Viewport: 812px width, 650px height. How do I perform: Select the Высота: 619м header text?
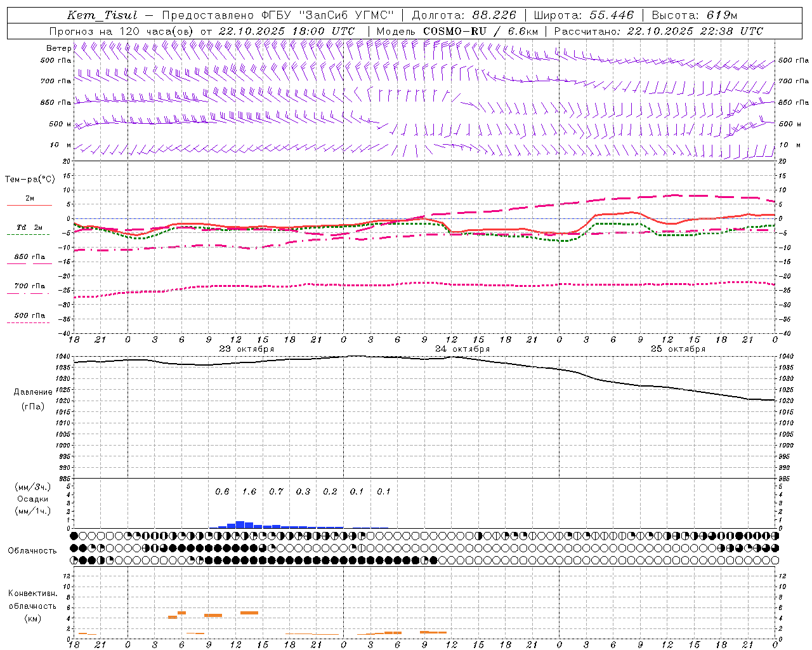[x=695, y=15]
